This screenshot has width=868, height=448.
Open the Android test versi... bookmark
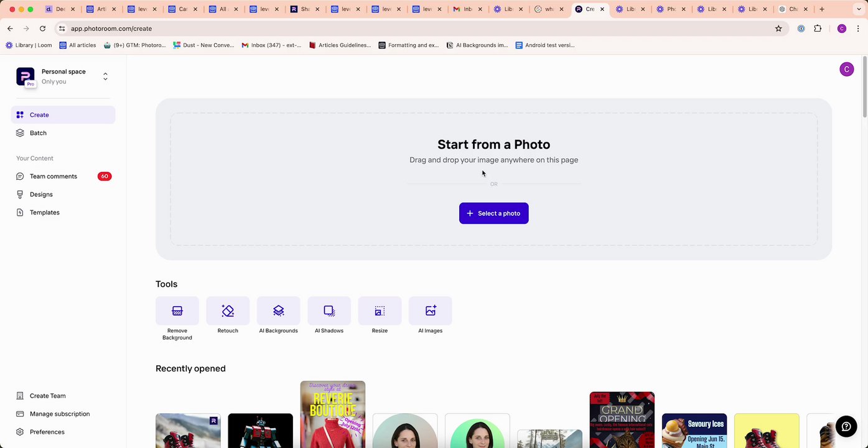[545, 45]
